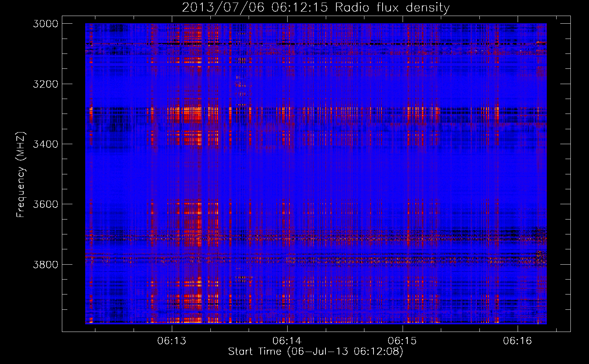Click the 3600 frequency tick label
The image size is (589, 364).
46,204
